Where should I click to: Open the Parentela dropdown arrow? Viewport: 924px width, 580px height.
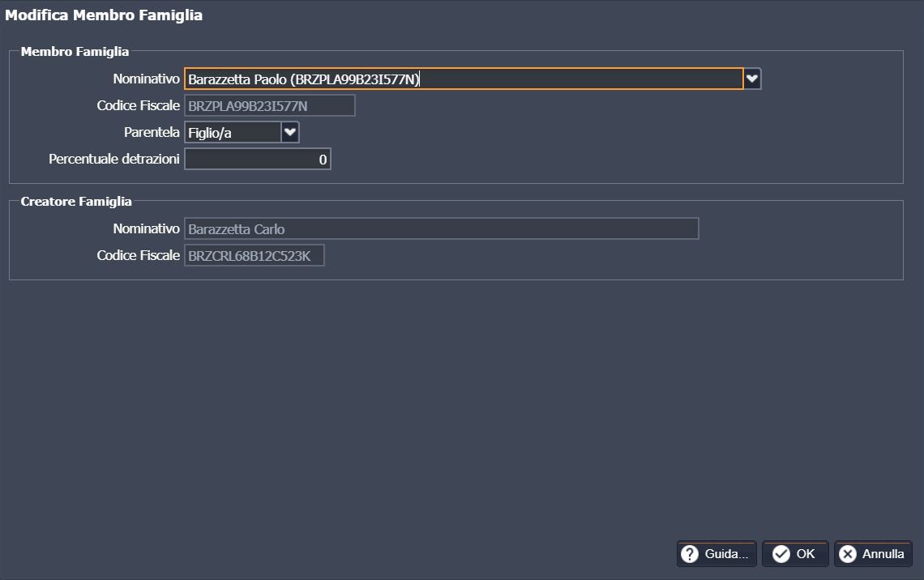pyautogui.click(x=290, y=132)
